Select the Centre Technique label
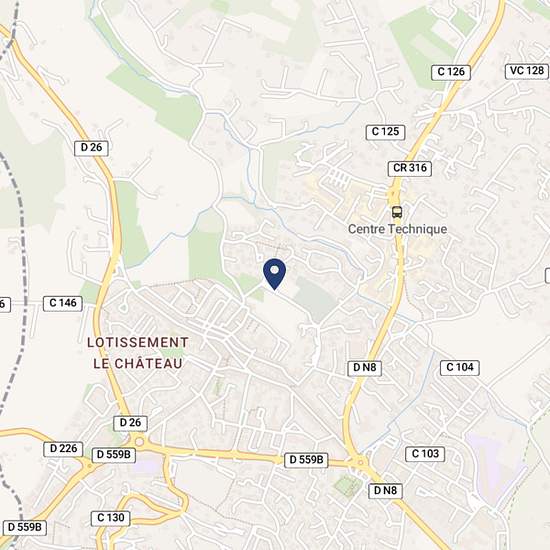The width and height of the screenshot is (550, 550). coord(397,229)
